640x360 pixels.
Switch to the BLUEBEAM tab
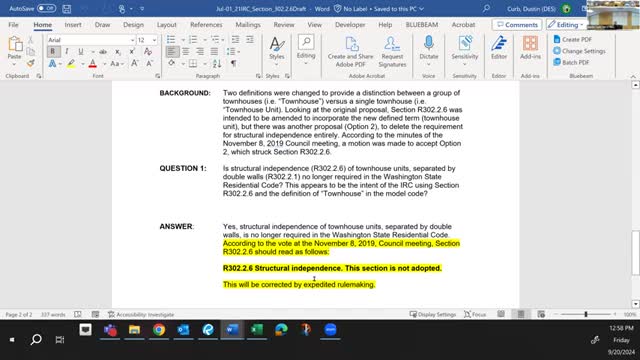[x=422, y=25]
